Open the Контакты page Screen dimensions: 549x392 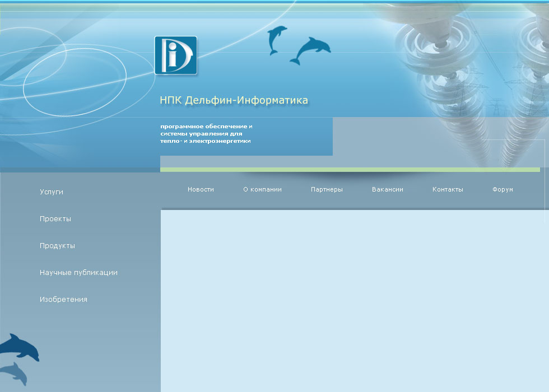[448, 189]
